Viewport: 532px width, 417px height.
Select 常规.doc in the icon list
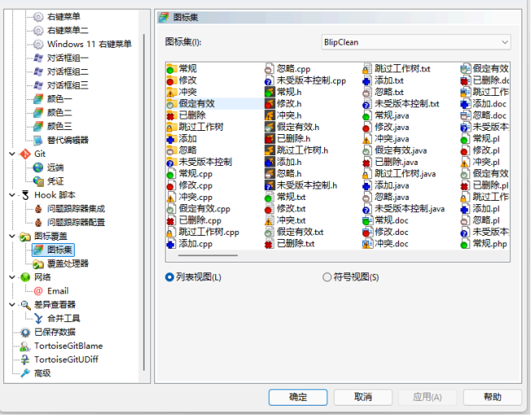[x=391, y=221]
